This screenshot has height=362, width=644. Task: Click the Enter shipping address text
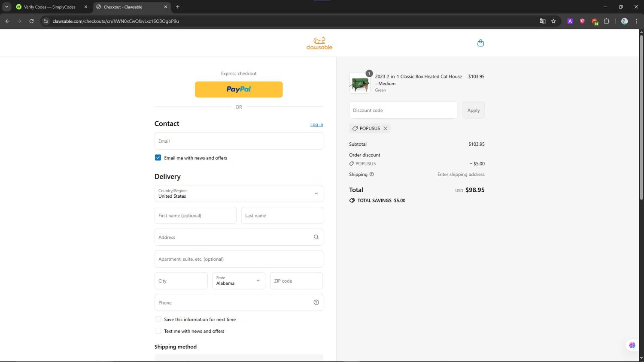pos(461,175)
